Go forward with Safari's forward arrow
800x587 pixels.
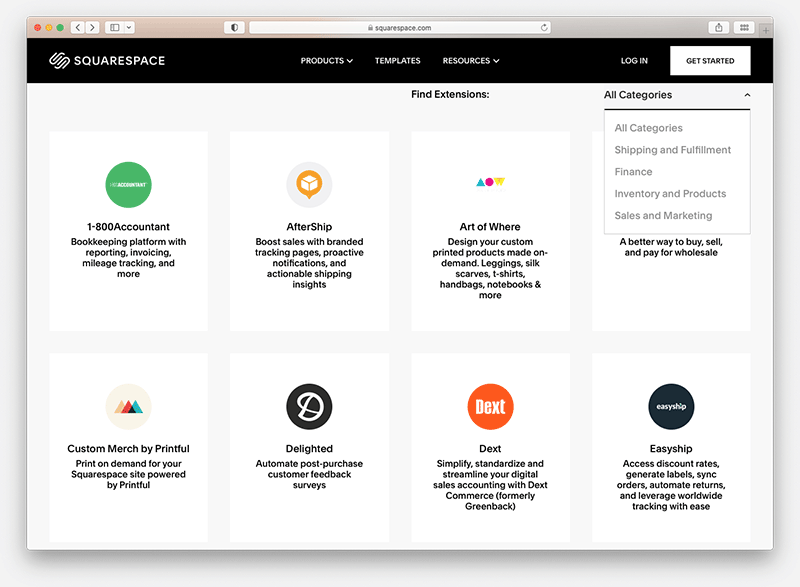point(92,28)
